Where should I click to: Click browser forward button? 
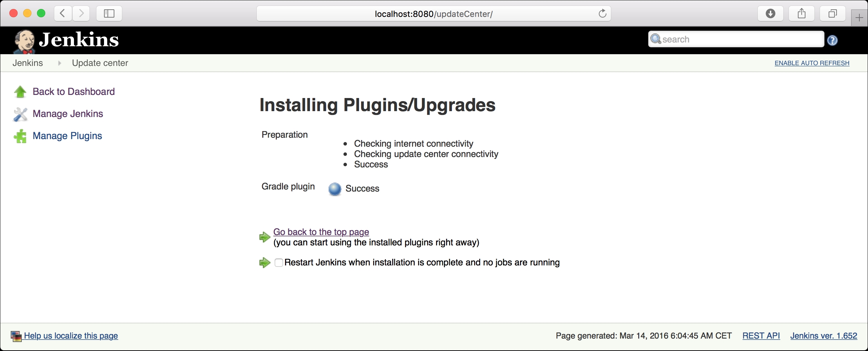81,13
